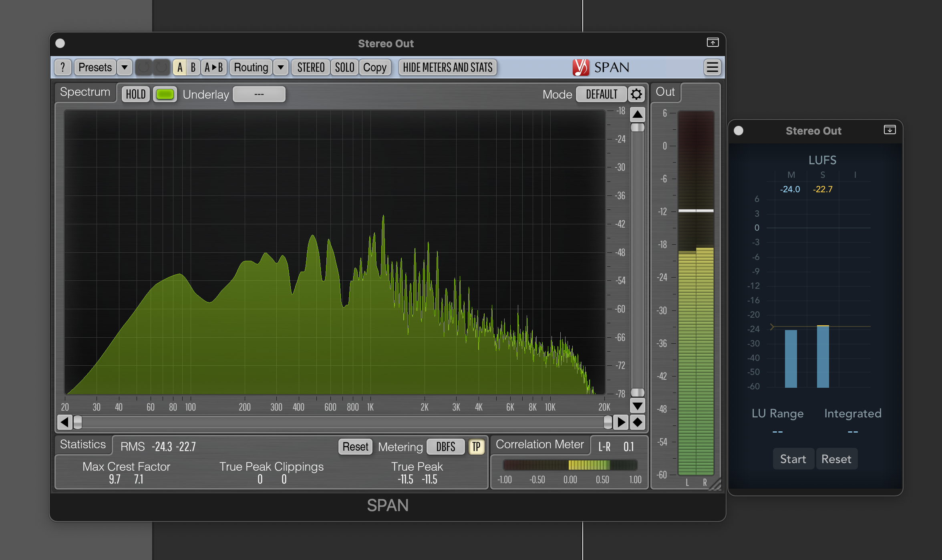Screen dimensions: 942x560
Task: Open the Underlay selector dropdown
Action: pos(259,95)
